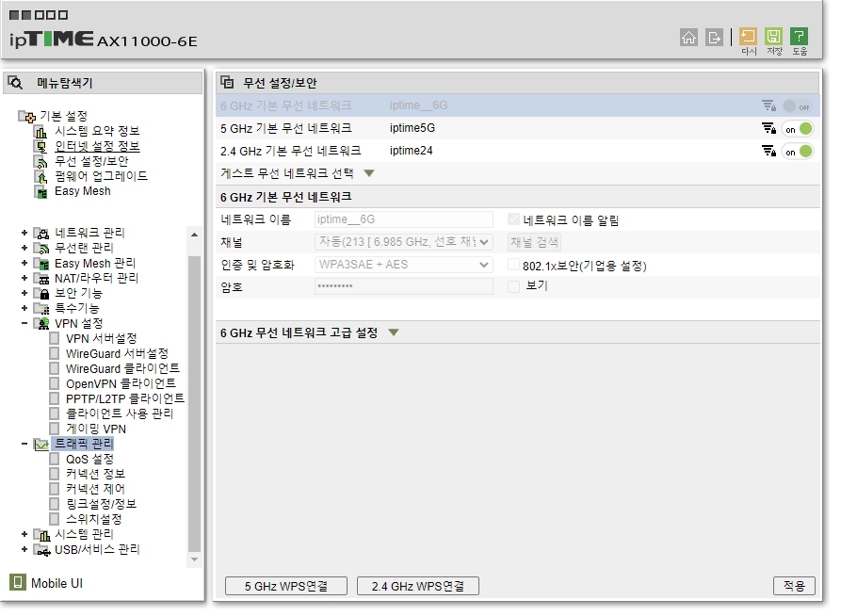Toggle the 5 GHz network on switch
The image size is (841, 616).
(798, 129)
